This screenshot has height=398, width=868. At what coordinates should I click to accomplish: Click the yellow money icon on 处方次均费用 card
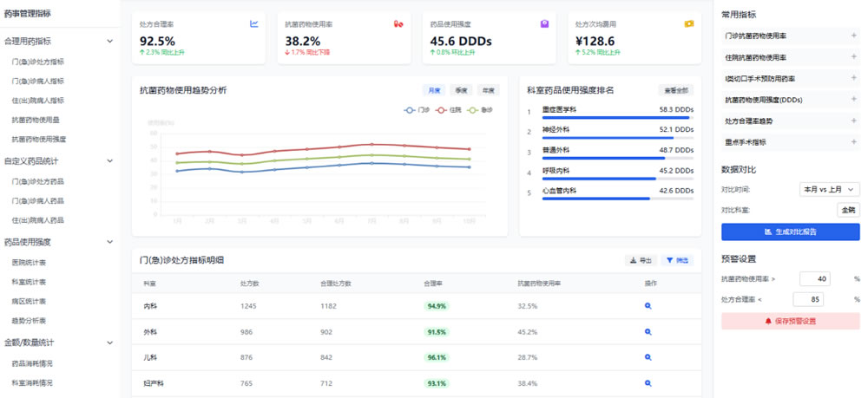(689, 23)
